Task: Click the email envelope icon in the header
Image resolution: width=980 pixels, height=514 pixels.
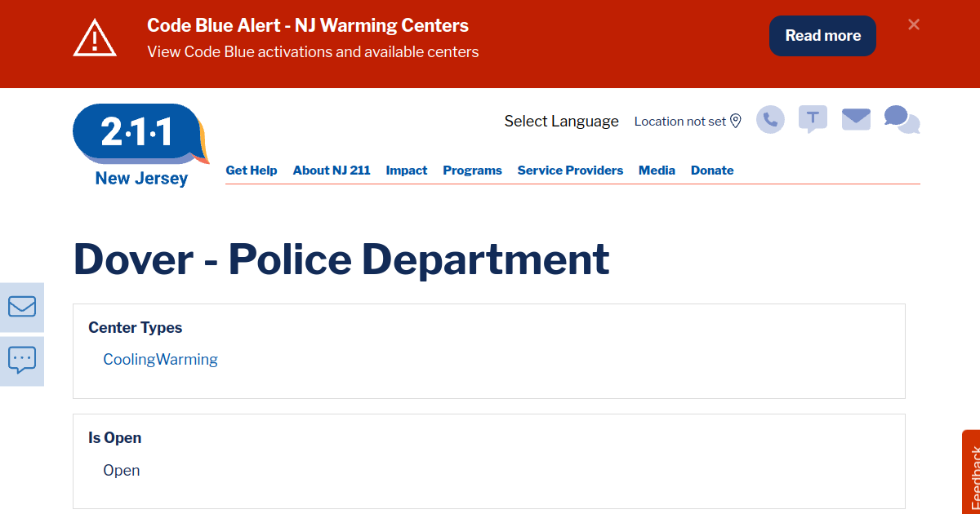Action: click(x=856, y=119)
